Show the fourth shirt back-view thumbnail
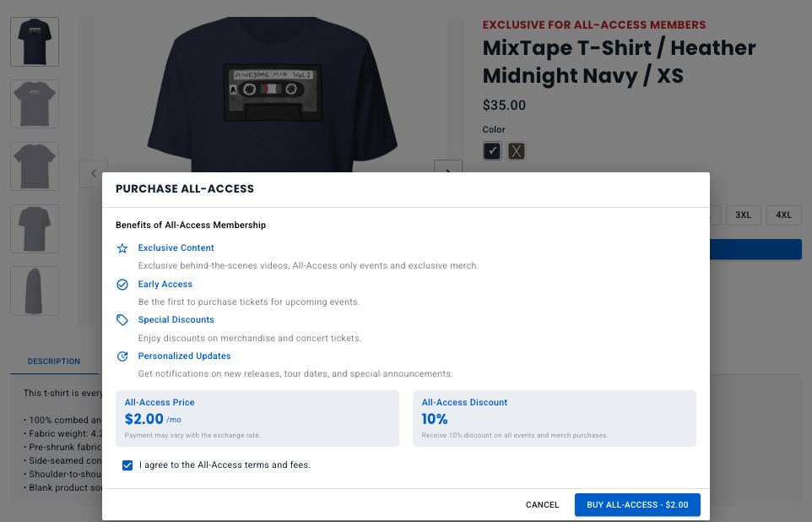This screenshot has width=812, height=522. coord(35,229)
